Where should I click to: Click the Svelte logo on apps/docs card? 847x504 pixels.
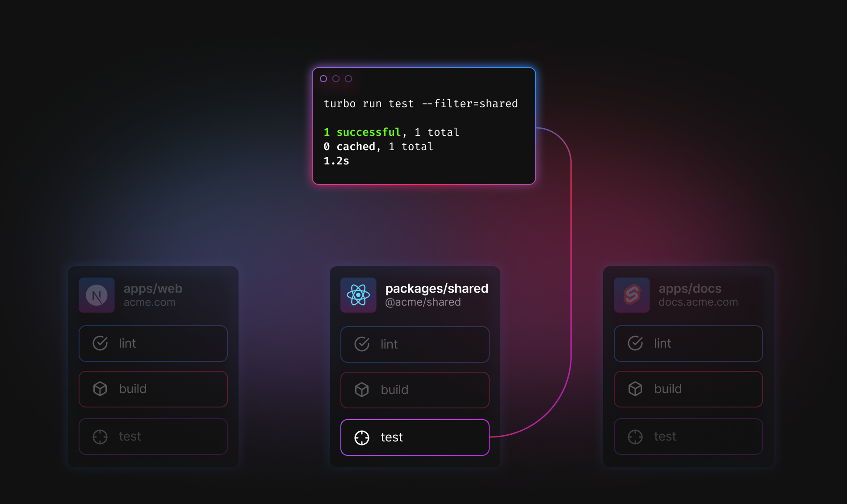click(x=632, y=295)
